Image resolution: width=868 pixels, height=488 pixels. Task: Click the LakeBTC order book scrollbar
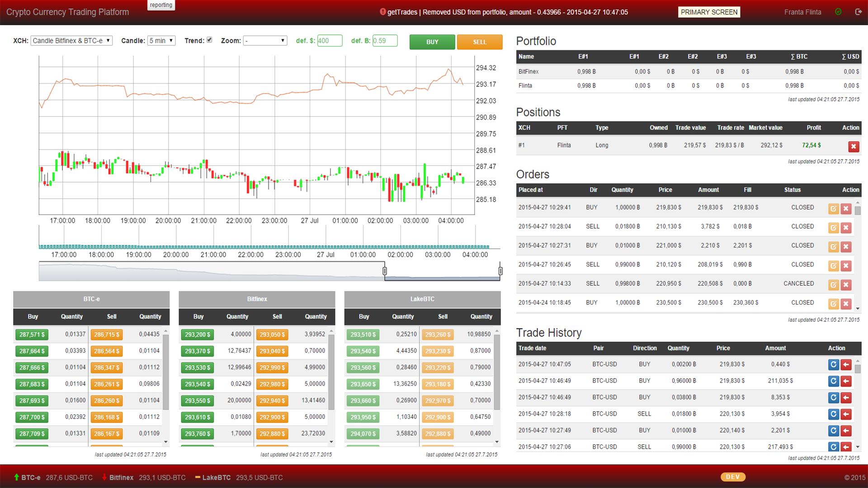coord(497,371)
